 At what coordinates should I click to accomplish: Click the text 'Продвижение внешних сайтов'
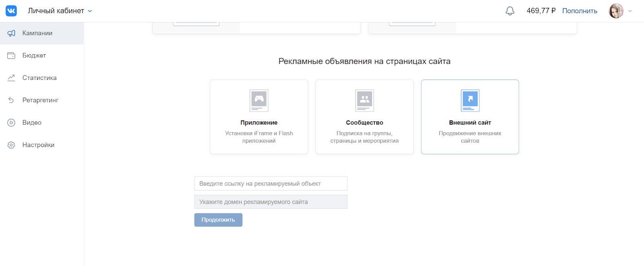pos(470,137)
